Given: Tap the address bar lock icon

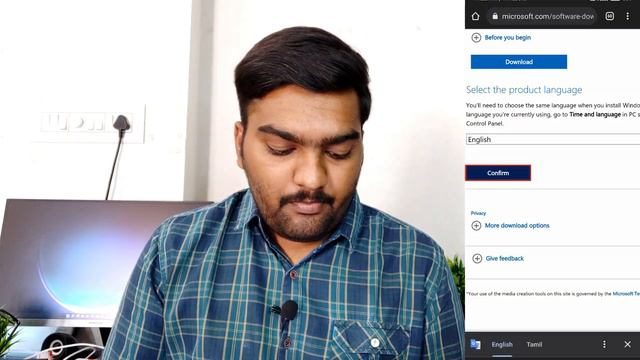Looking at the screenshot, I should pos(495,16).
